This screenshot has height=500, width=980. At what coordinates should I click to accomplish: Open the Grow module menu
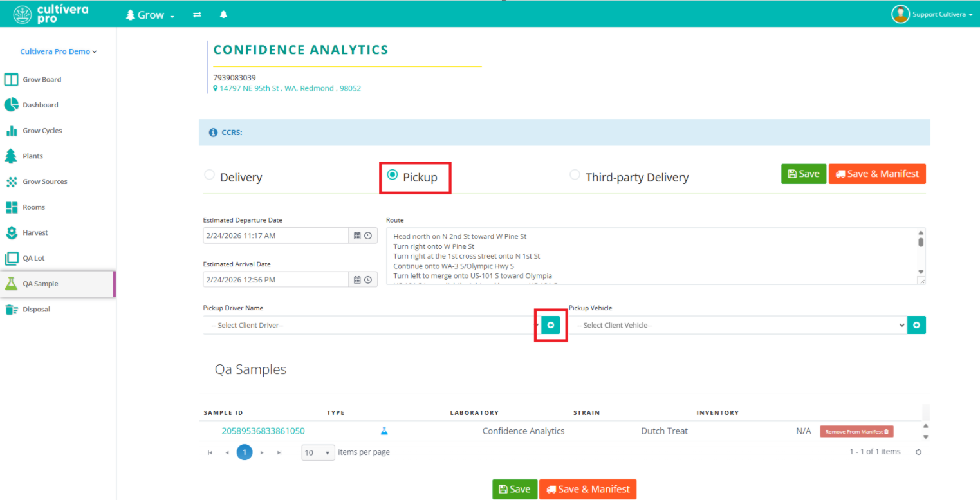click(x=150, y=14)
